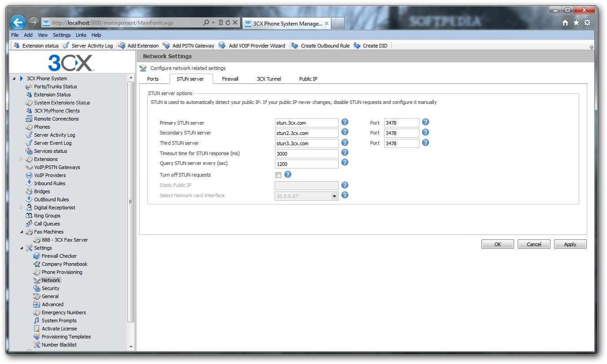
Task: Open help icon for Secondary STUN port
Action: click(426, 132)
